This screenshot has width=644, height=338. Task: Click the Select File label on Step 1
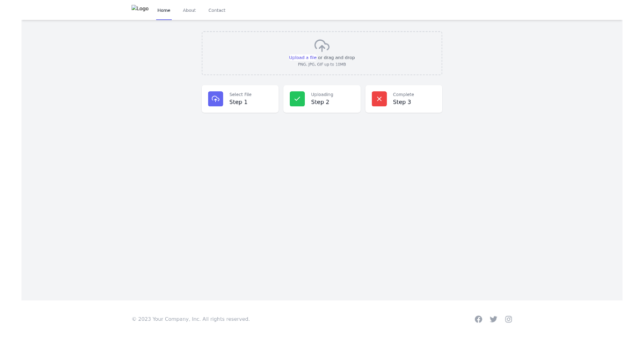point(240,94)
